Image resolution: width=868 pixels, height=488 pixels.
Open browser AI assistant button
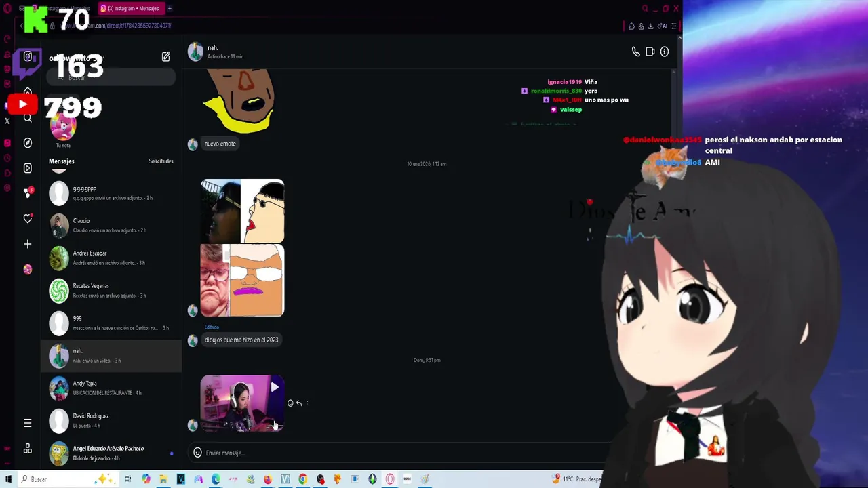point(662,26)
